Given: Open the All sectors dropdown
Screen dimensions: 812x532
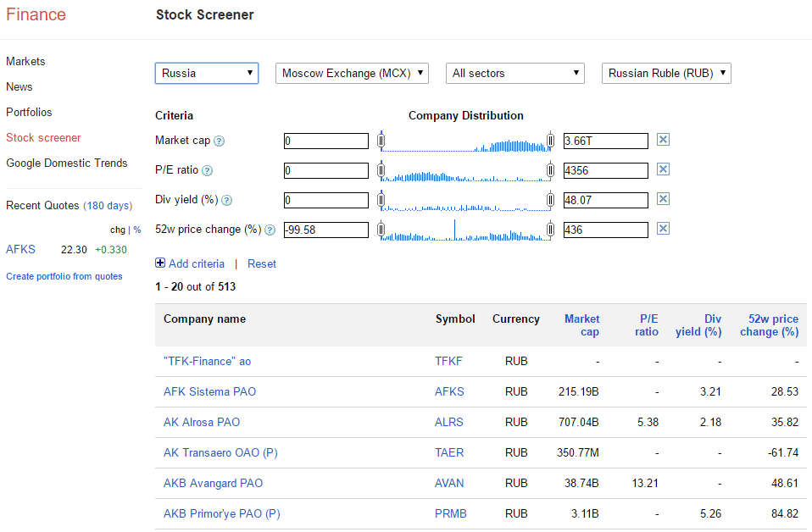Looking at the screenshot, I should coord(515,73).
